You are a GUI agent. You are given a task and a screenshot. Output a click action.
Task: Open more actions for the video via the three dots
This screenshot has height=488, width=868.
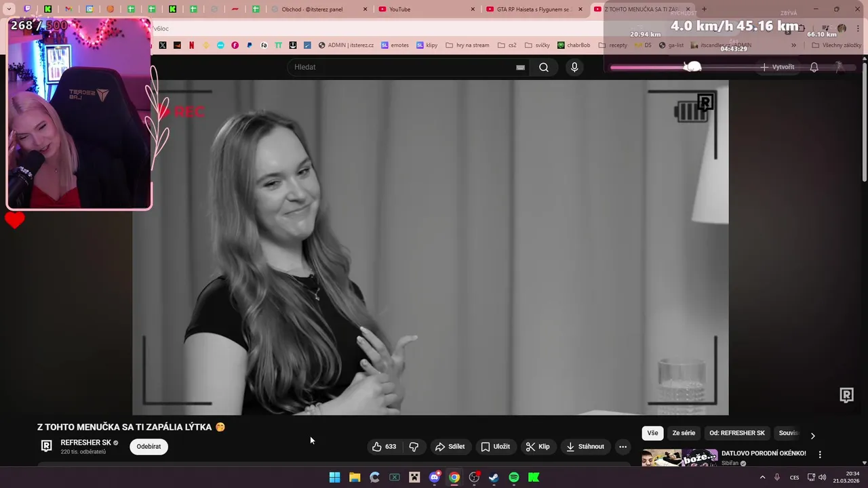623,447
